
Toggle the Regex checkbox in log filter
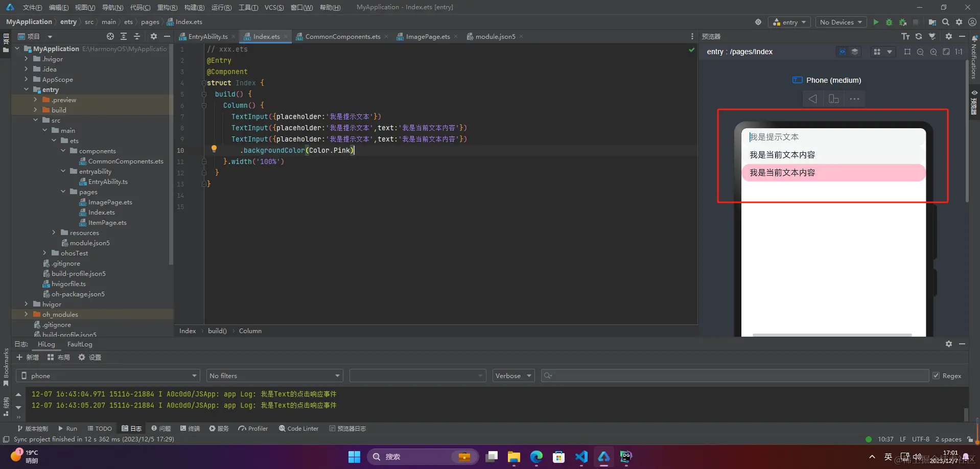(x=936, y=376)
